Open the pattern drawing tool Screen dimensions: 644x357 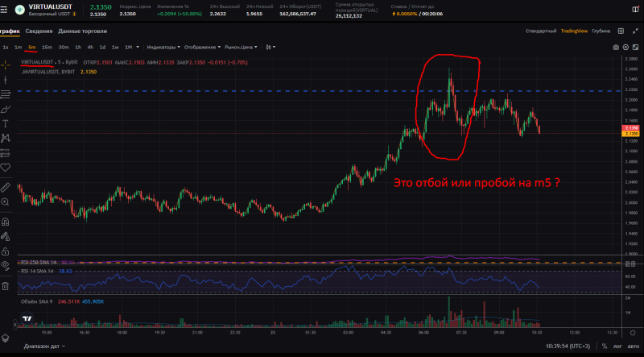coord(6,138)
